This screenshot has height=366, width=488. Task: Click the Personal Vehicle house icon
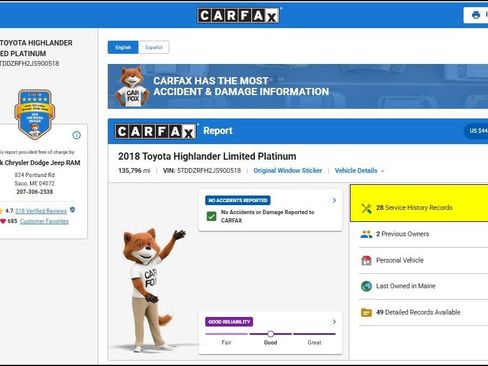[366, 260]
